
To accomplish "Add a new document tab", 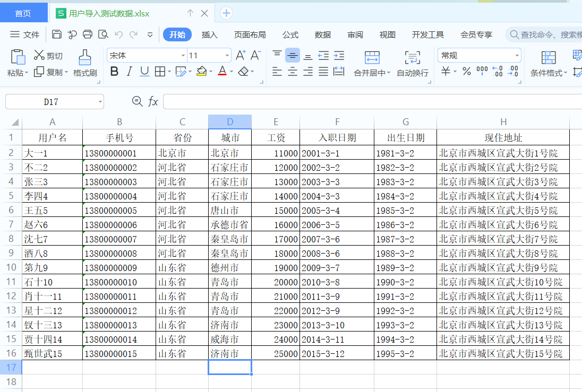I will click(226, 13).
